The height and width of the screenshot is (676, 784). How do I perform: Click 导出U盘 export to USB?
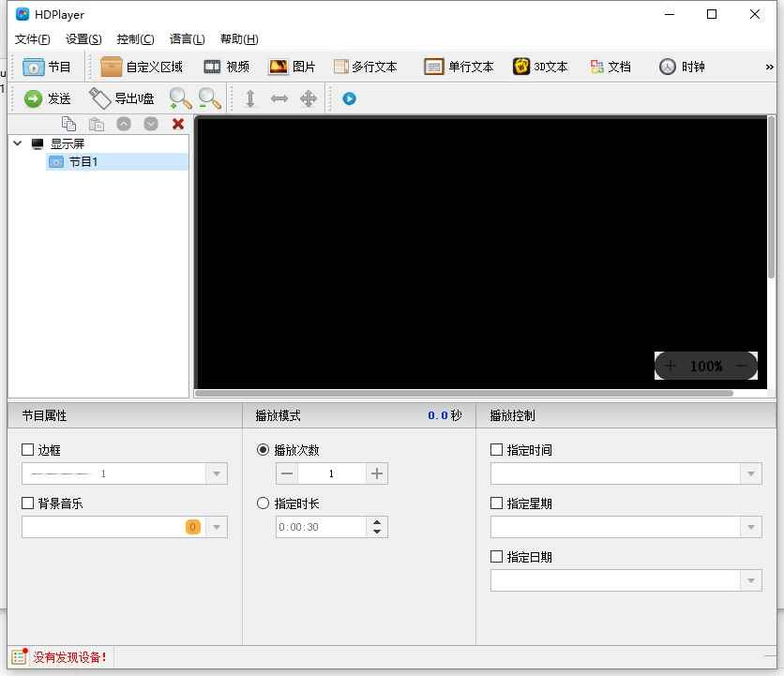(x=122, y=98)
